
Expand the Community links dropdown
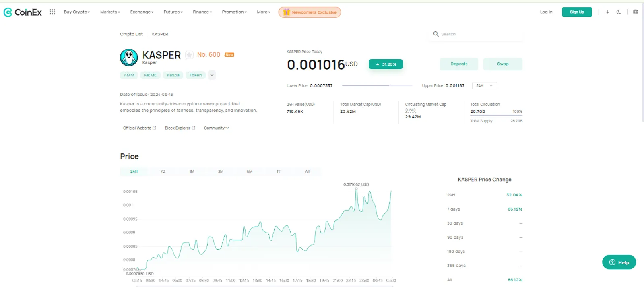216,128
